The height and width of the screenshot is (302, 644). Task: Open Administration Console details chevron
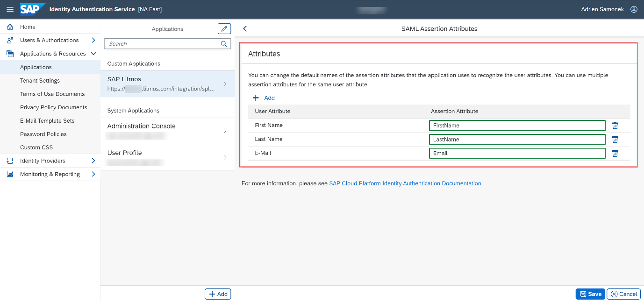point(225,131)
